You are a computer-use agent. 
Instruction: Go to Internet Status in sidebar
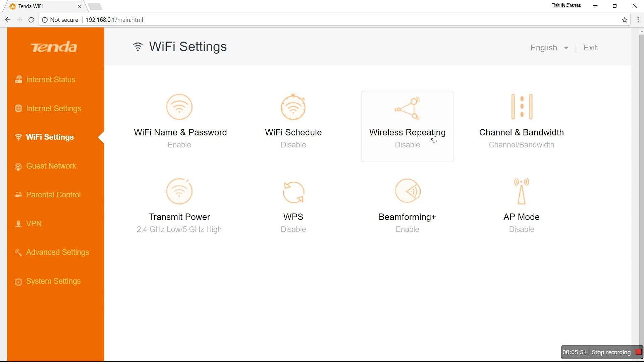coord(50,79)
